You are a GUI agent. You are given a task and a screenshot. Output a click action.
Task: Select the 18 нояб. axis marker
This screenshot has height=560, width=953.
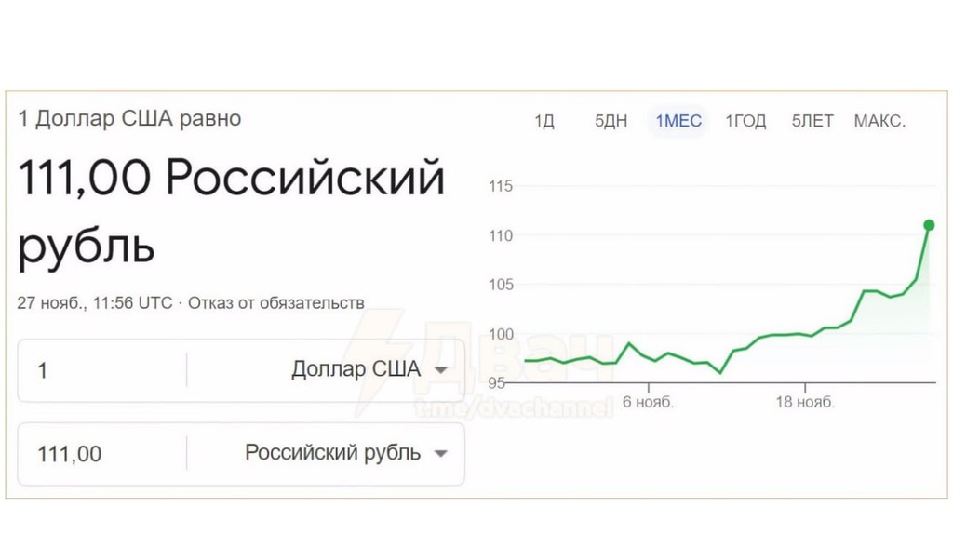[805, 402]
